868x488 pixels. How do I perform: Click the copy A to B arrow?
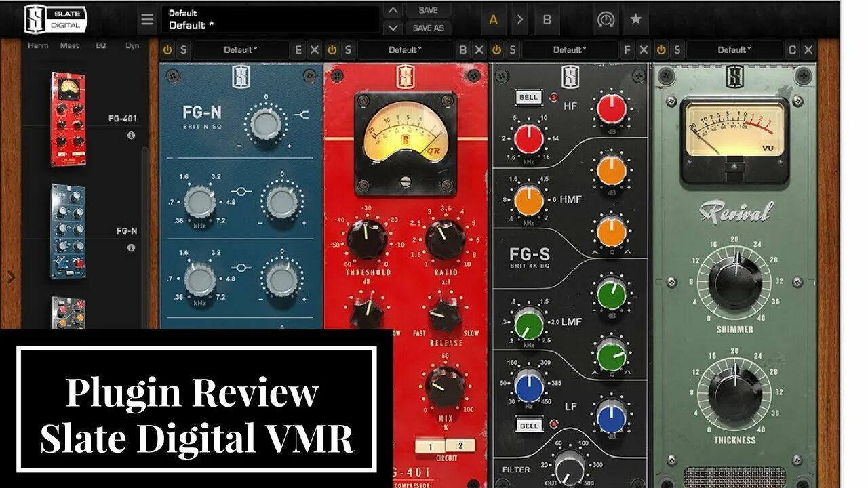click(520, 20)
